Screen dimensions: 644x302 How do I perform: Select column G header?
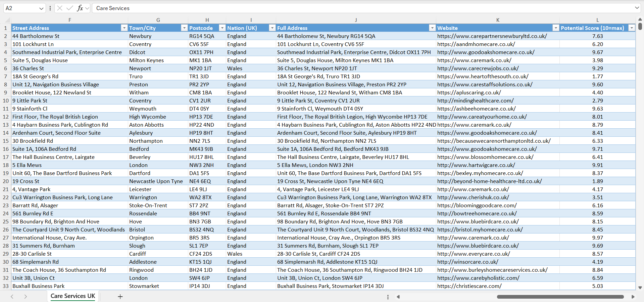(x=158, y=20)
